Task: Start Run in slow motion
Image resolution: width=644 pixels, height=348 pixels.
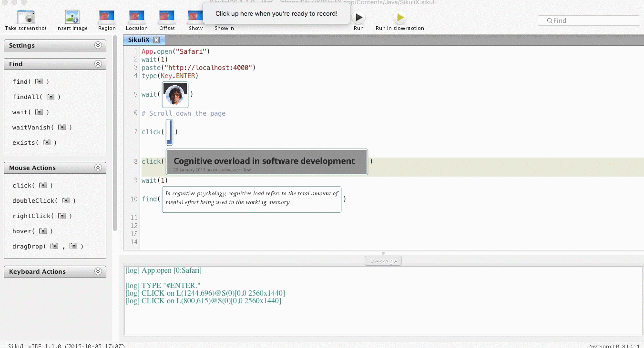Action: [399, 17]
